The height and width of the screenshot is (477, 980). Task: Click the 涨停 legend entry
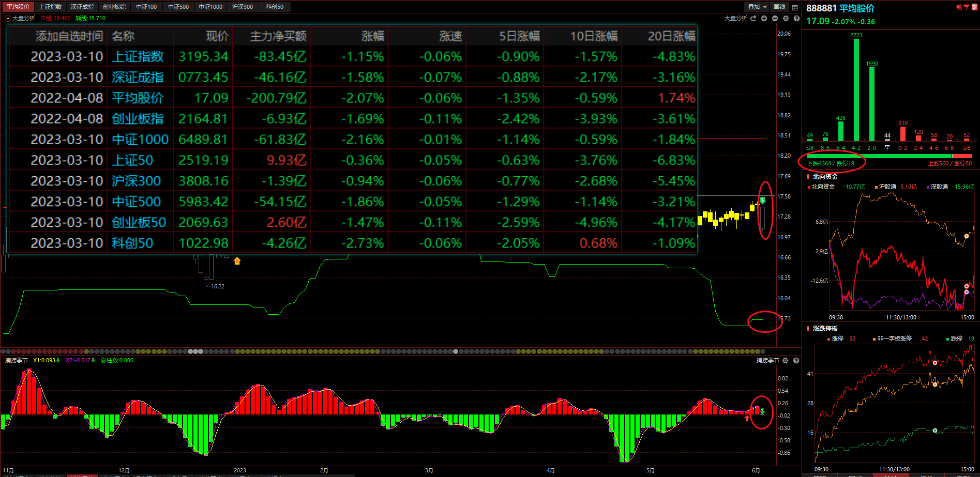click(835, 338)
